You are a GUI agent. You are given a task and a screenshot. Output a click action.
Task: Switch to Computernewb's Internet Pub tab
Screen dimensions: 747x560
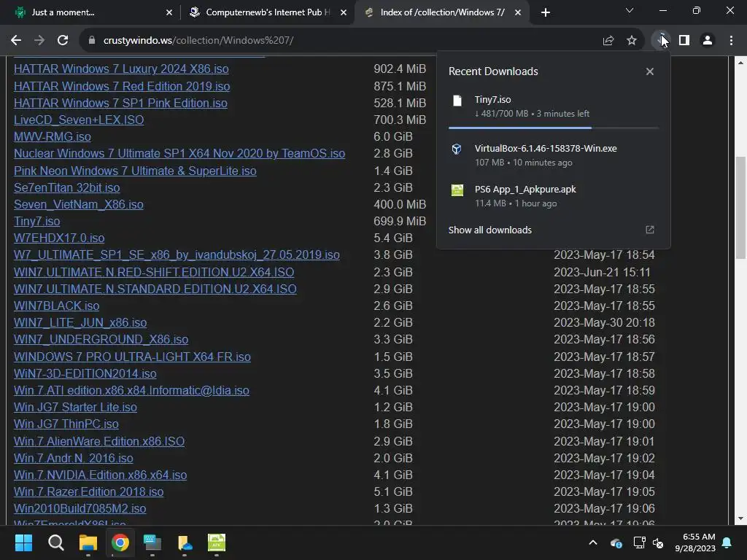267,12
